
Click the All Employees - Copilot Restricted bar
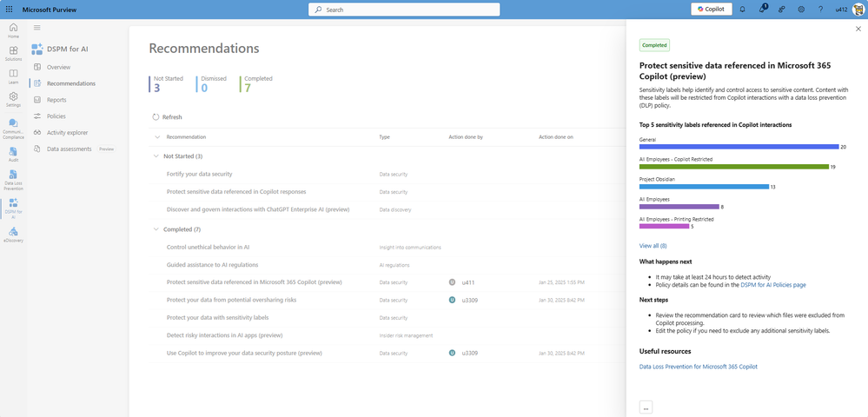[x=734, y=167]
